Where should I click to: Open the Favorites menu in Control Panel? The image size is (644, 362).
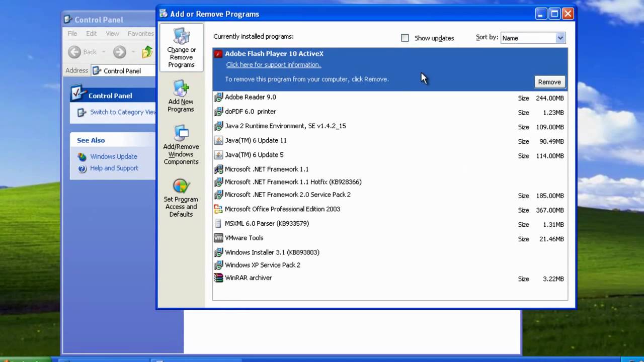point(141,34)
